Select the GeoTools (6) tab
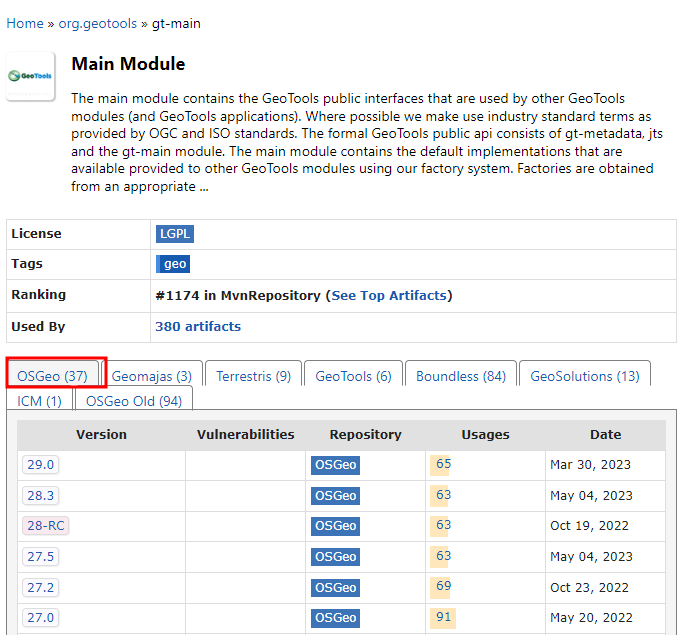This screenshot has width=684, height=635. (x=353, y=376)
